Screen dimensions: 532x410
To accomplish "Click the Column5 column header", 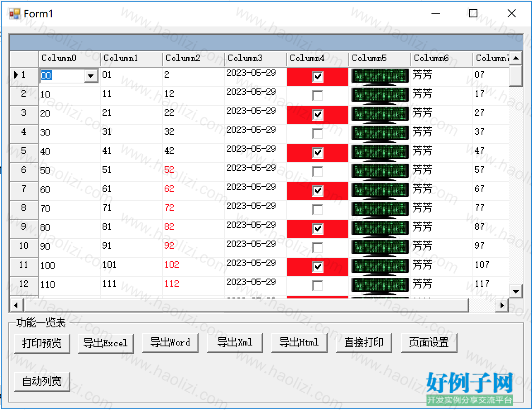I will point(380,58).
